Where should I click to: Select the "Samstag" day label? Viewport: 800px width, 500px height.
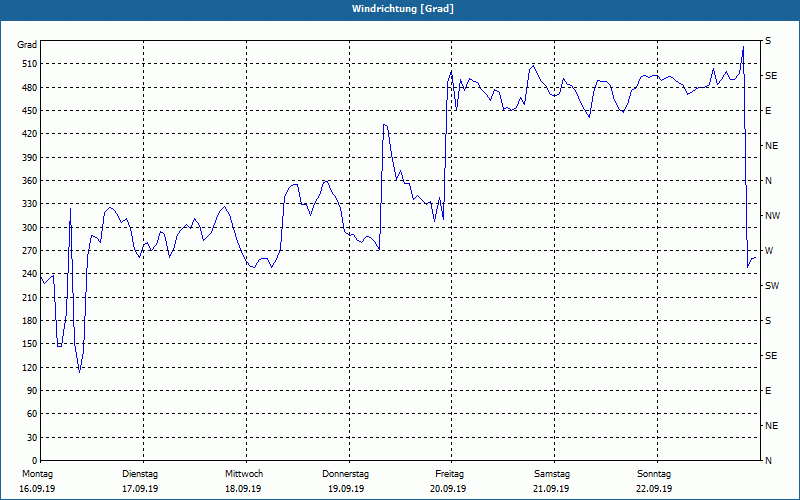552,474
